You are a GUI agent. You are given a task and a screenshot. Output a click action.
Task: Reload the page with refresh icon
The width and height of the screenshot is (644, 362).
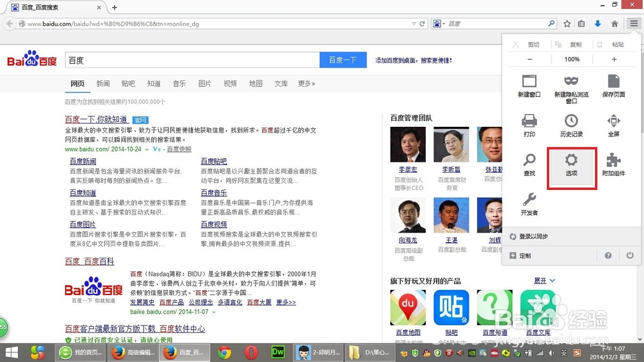(422, 24)
